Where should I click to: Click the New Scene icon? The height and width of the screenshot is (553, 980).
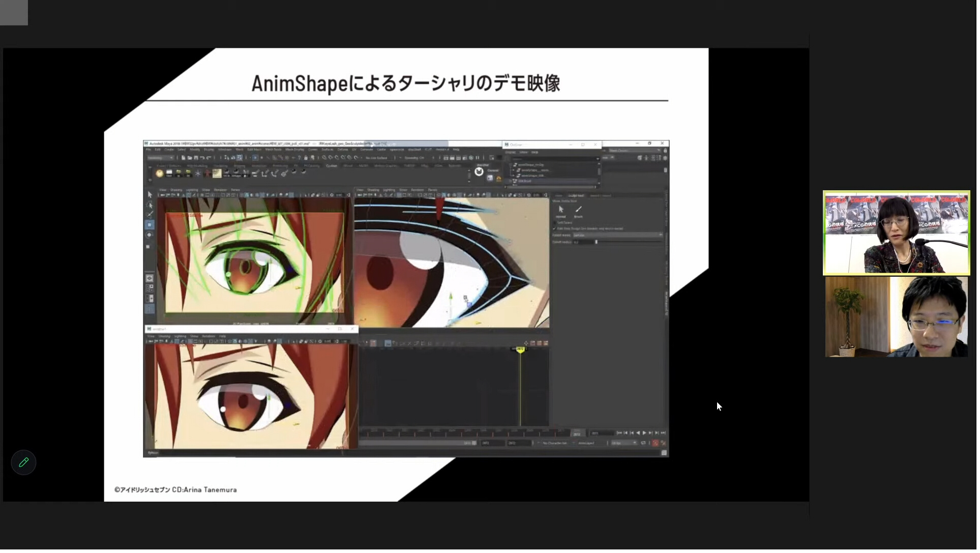click(x=183, y=158)
